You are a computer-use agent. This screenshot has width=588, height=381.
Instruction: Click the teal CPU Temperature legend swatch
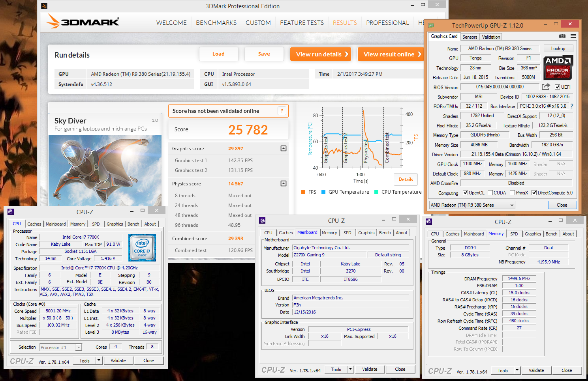[376, 192]
